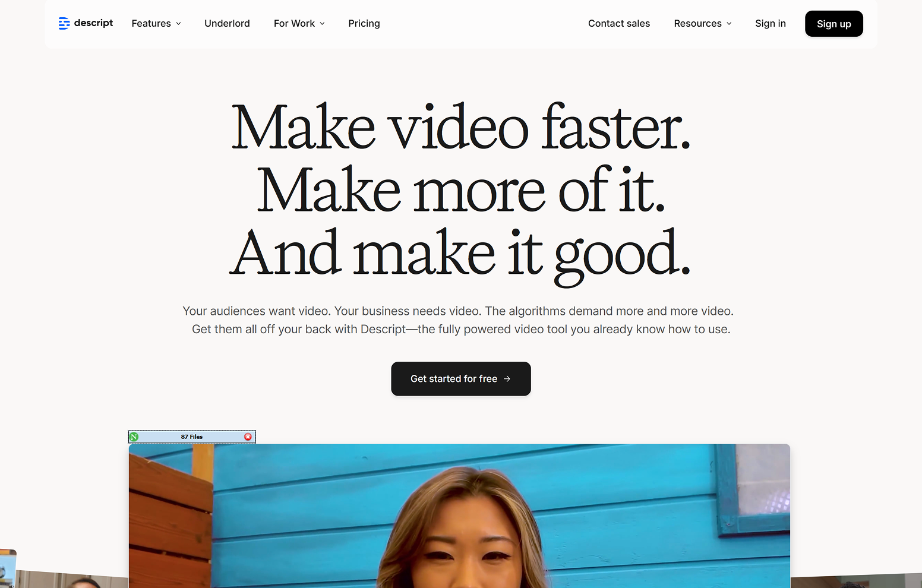Open the Underlord page
The width and height of the screenshot is (922, 588).
tap(227, 24)
